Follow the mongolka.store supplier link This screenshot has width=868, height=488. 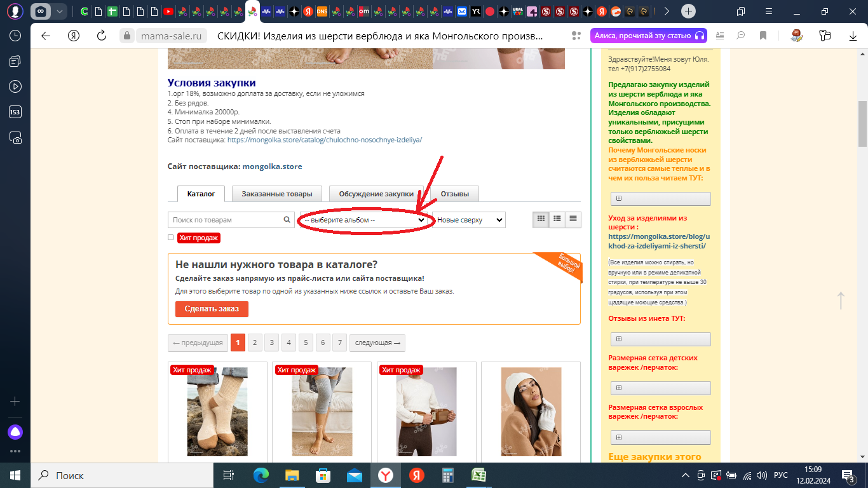272,166
